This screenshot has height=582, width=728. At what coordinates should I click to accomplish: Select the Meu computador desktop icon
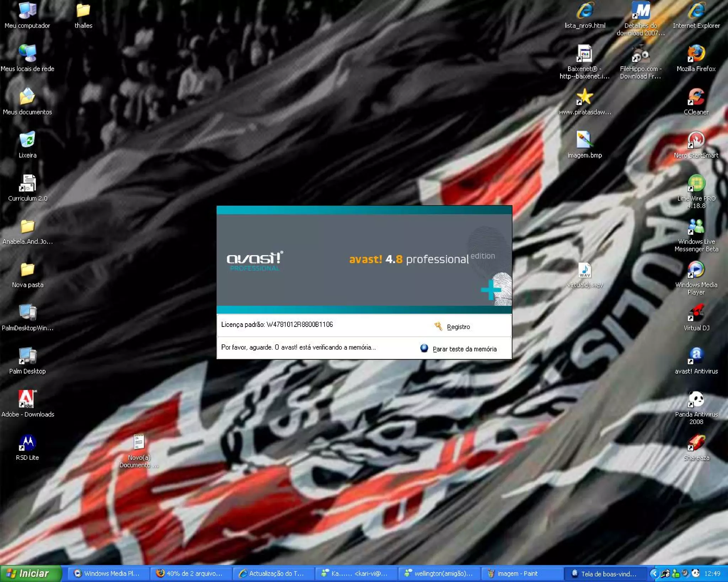tap(27, 11)
